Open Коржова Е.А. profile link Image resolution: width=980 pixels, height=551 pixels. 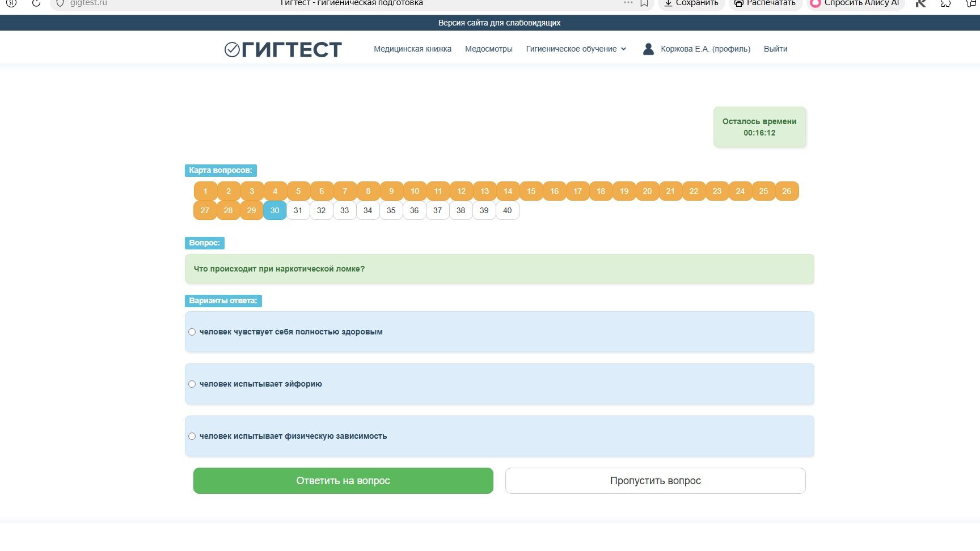(x=706, y=49)
